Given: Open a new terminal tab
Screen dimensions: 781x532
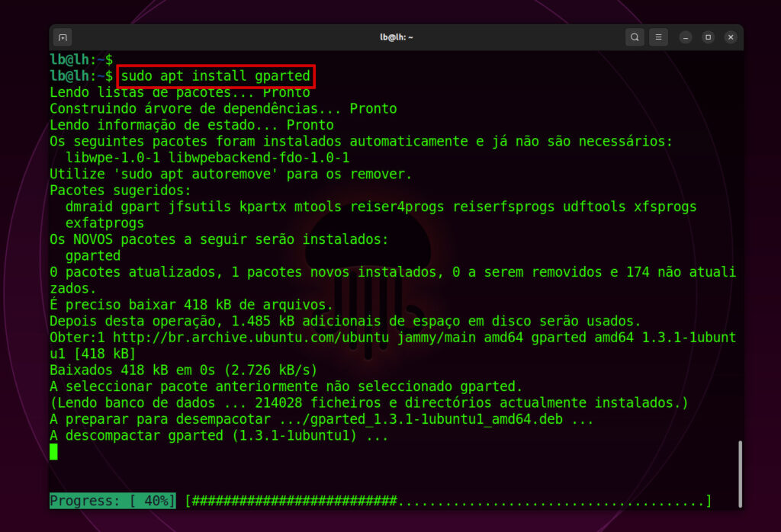Looking at the screenshot, I should point(63,37).
